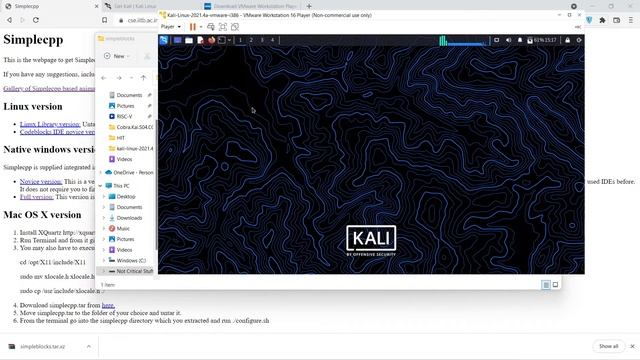
Task: Switch to Kali workspace 1
Action: pyautogui.click(x=240, y=40)
